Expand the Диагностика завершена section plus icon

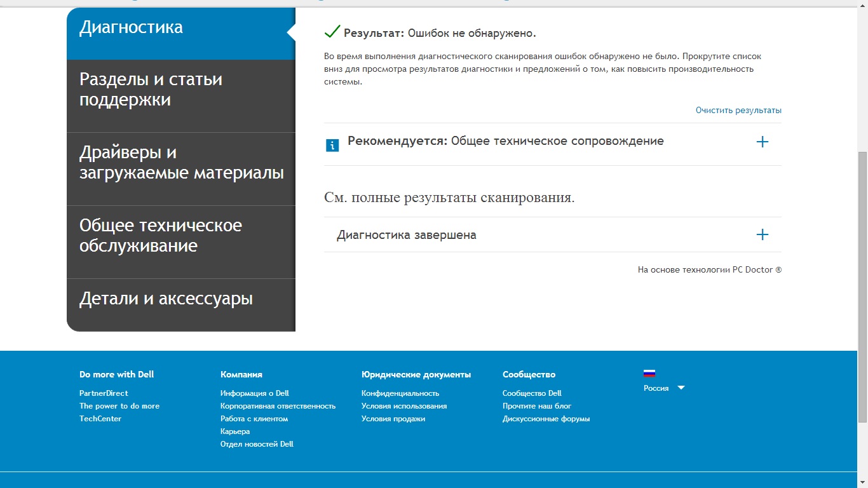762,235
